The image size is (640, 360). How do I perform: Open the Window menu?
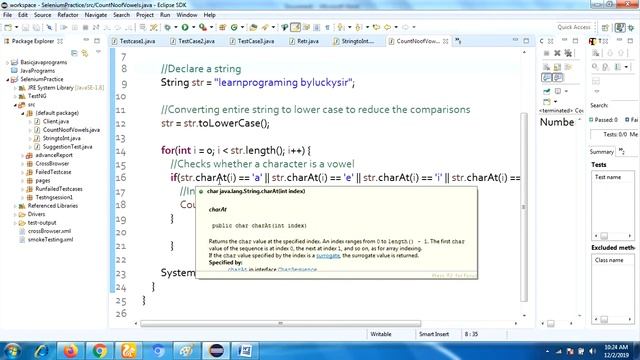tap(187, 15)
